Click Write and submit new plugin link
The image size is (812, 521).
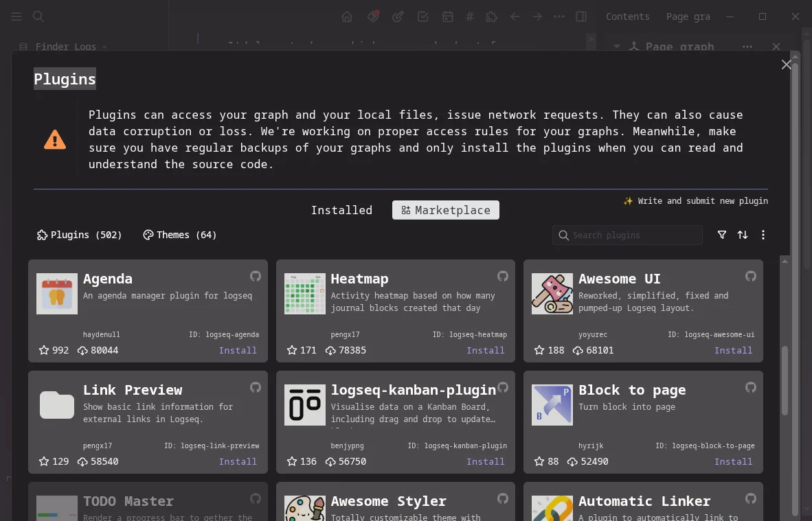click(695, 200)
